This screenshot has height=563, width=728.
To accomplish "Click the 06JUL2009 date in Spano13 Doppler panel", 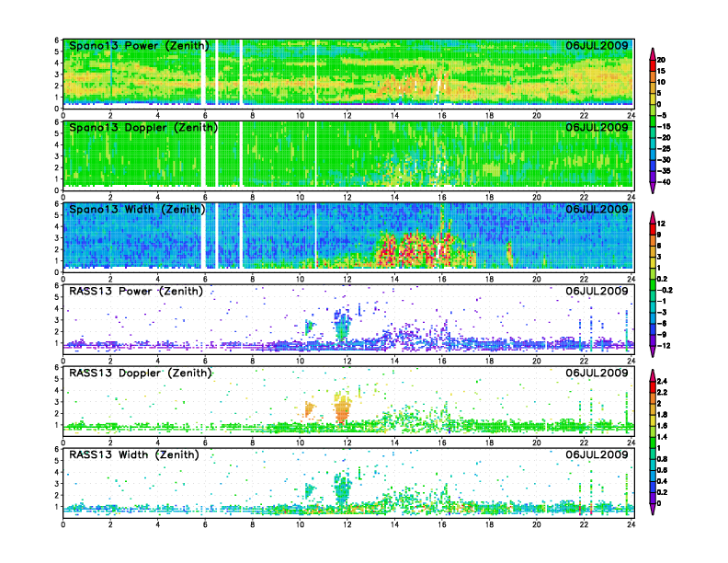I will [597, 127].
